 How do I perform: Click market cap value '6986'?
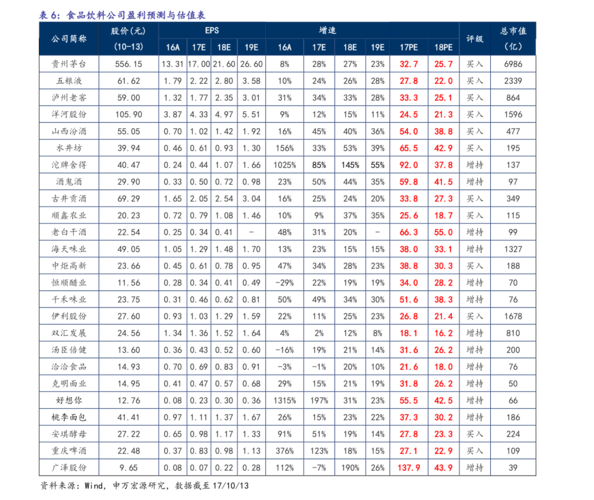513,64
